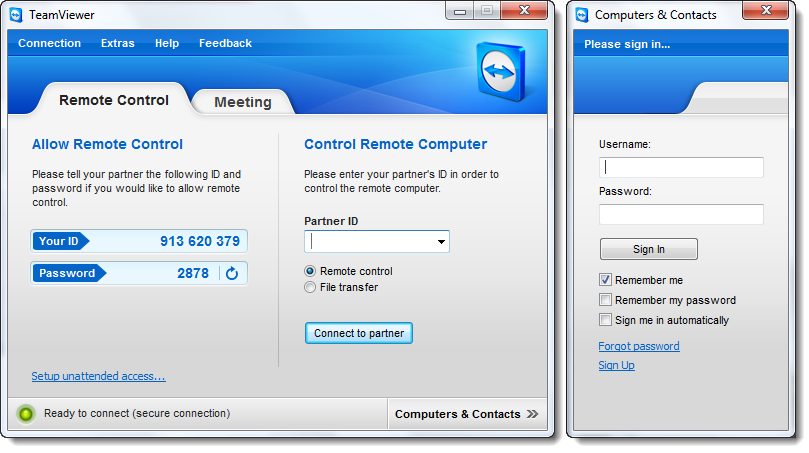This screenshot has width=809, height=453.
Task: Click the Please sign in header text
Action: 627,44
